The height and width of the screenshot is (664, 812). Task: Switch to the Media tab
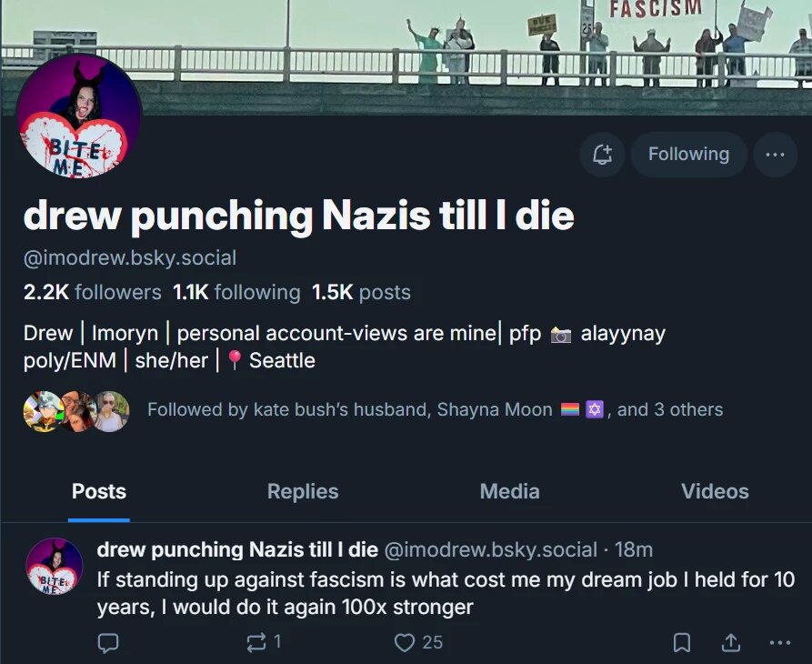point(509,491)
